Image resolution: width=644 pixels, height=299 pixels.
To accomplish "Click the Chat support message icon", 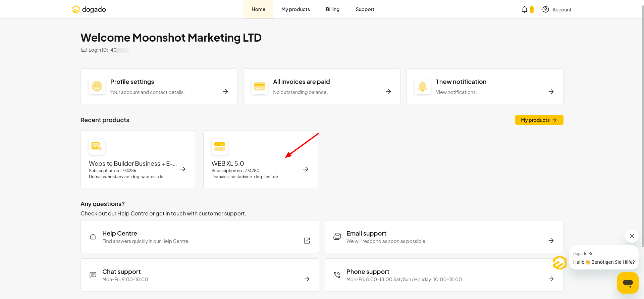I will (x=93, y=275).
